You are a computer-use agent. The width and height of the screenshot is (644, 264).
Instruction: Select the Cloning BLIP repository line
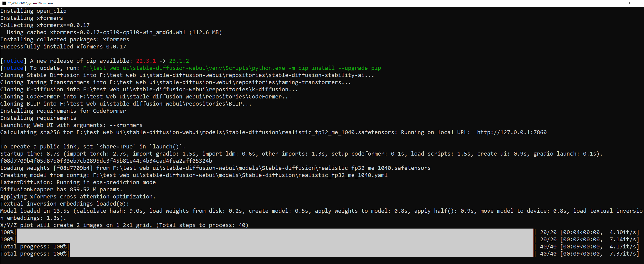pyautogui.click(x=126, y=104)
